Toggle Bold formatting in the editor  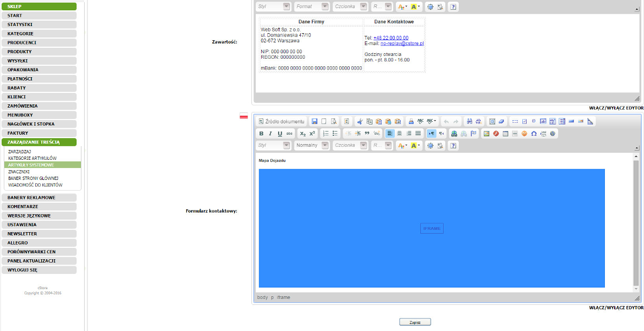point(261,134)
